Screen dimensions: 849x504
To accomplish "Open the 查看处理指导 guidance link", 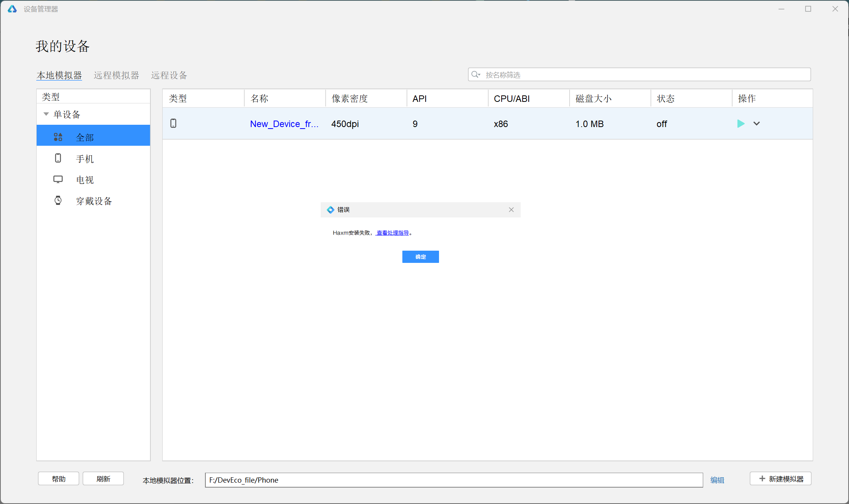I will pyautogui.click(x=392, y=233).
